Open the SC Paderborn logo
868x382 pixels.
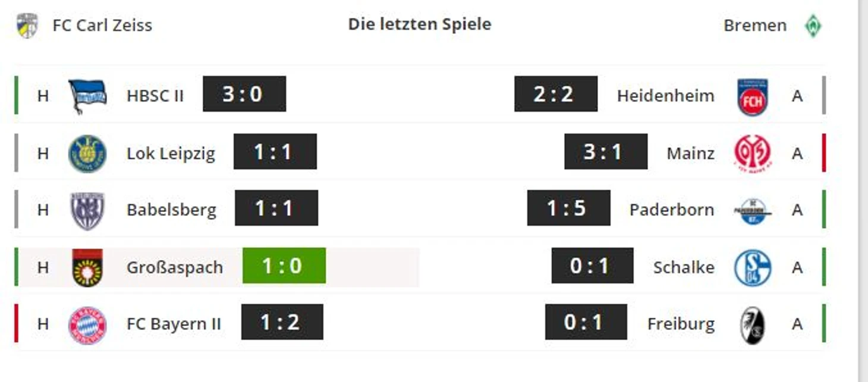753,210
